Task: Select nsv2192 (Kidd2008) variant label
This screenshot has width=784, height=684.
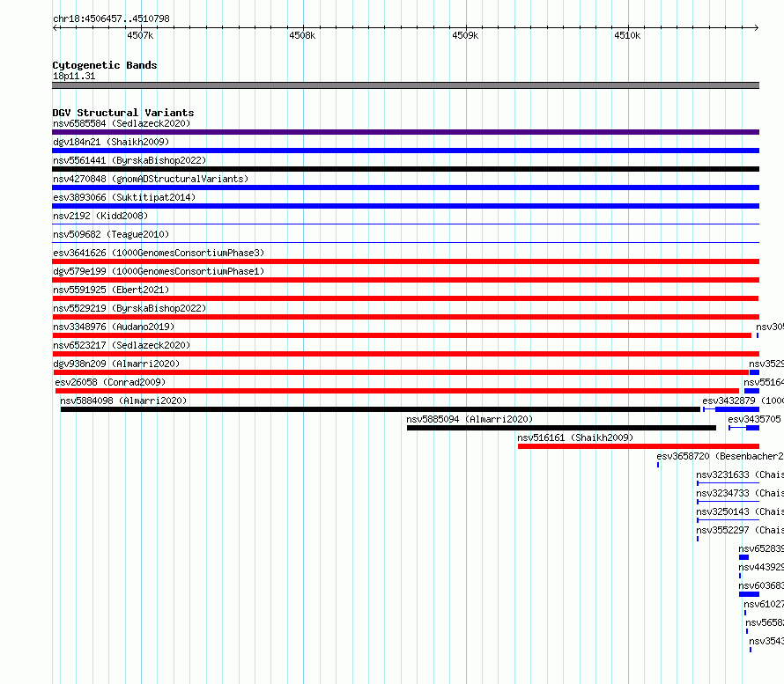Action: pos(100,216)
